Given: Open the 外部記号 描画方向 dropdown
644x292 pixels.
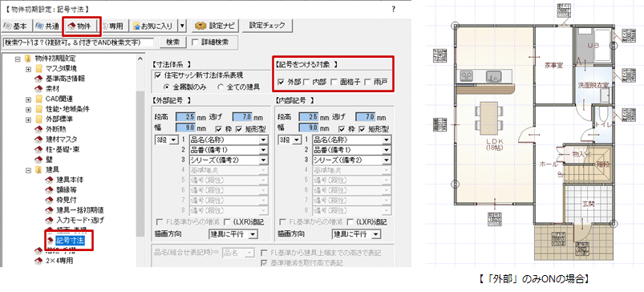Looking at the screenshot, I should pos(233,234).
